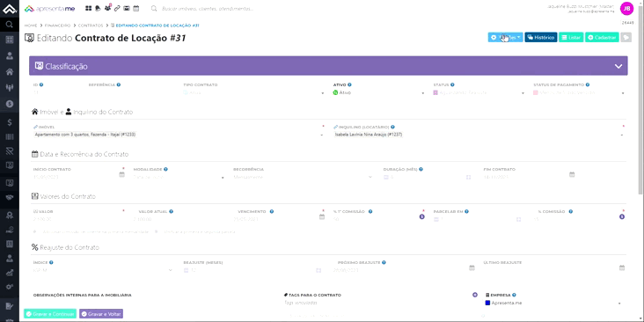Click the Histórico button
The image size is (644, 322).
(541, 37)
